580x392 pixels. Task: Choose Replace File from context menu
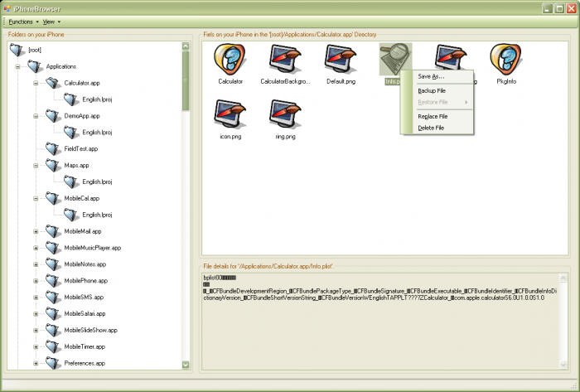(437, 117)
